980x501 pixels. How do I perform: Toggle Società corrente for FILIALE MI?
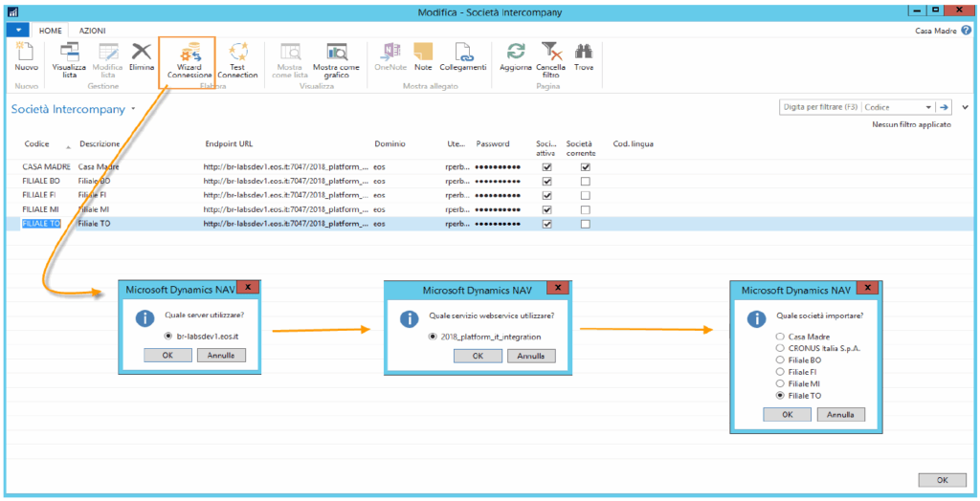(586, 210)
